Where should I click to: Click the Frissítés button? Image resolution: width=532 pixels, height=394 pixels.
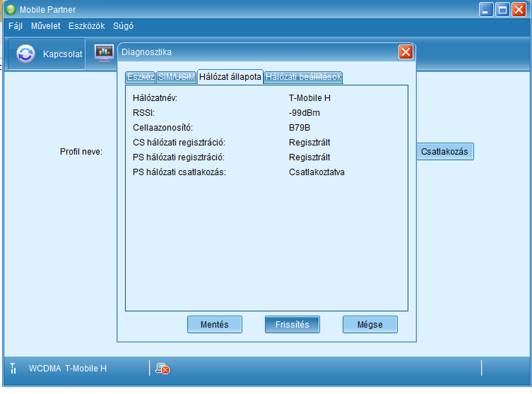292,325
